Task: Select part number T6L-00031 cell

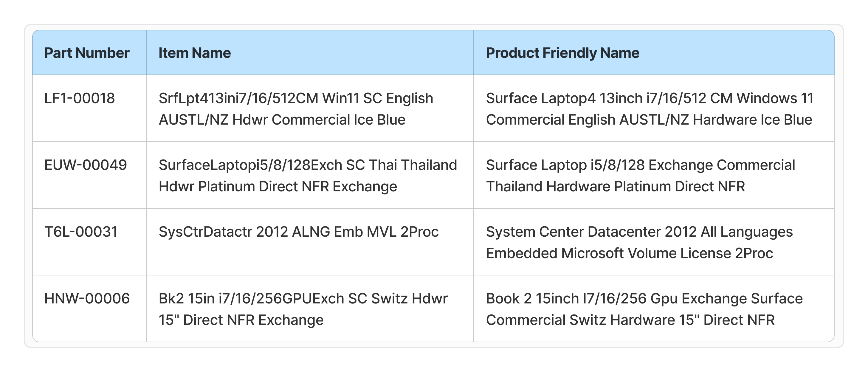Action: (81, 232)
